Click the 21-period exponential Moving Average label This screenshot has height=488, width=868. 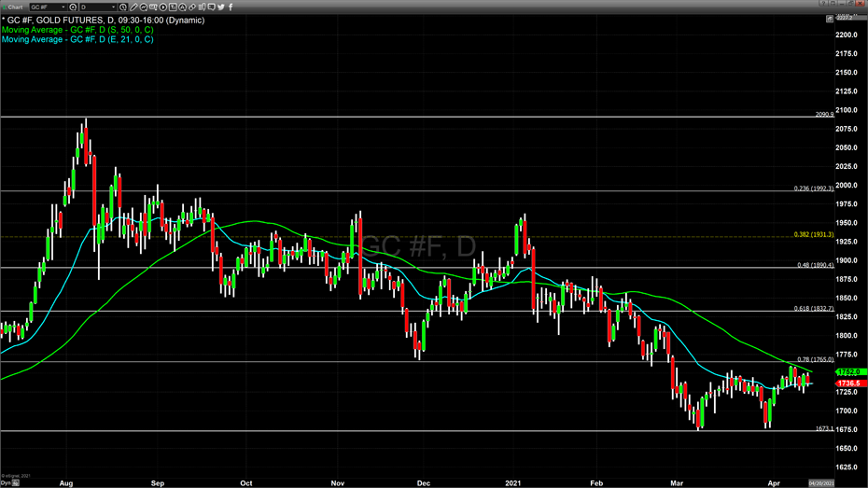[x=77, y=39]
